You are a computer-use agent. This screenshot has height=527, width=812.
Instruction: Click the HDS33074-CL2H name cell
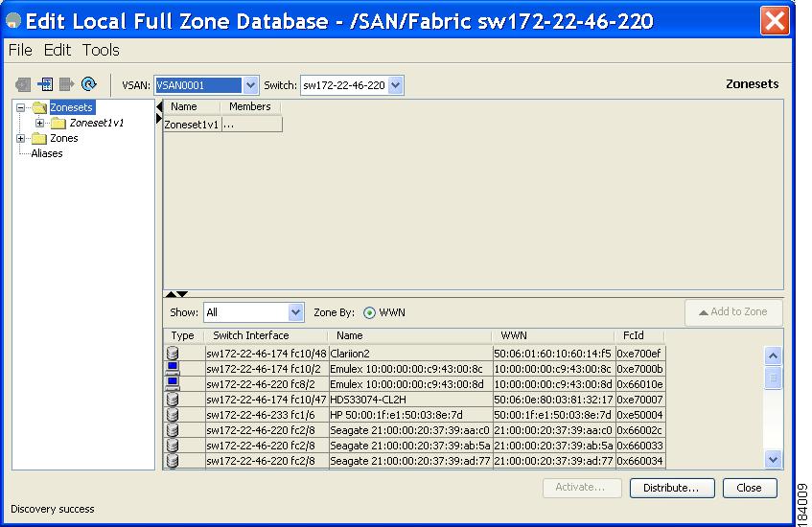click(410, 400)
